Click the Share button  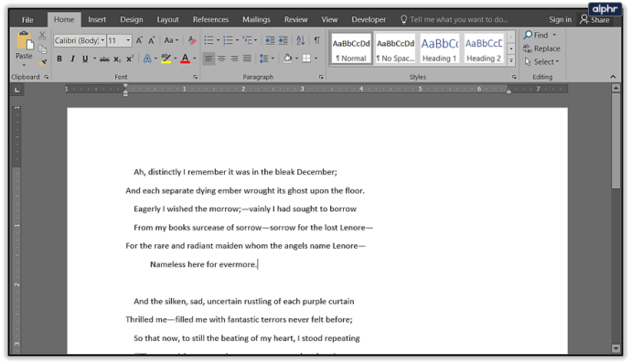pos(594,20)
